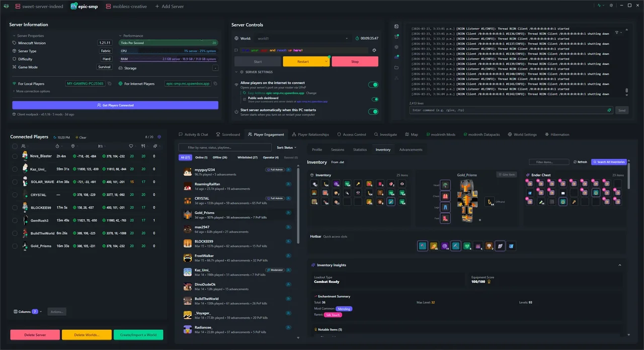Collapse the Server Properties section
Image resolution: width=644 pixels, height=350 pixels.
tap(28, 36)
